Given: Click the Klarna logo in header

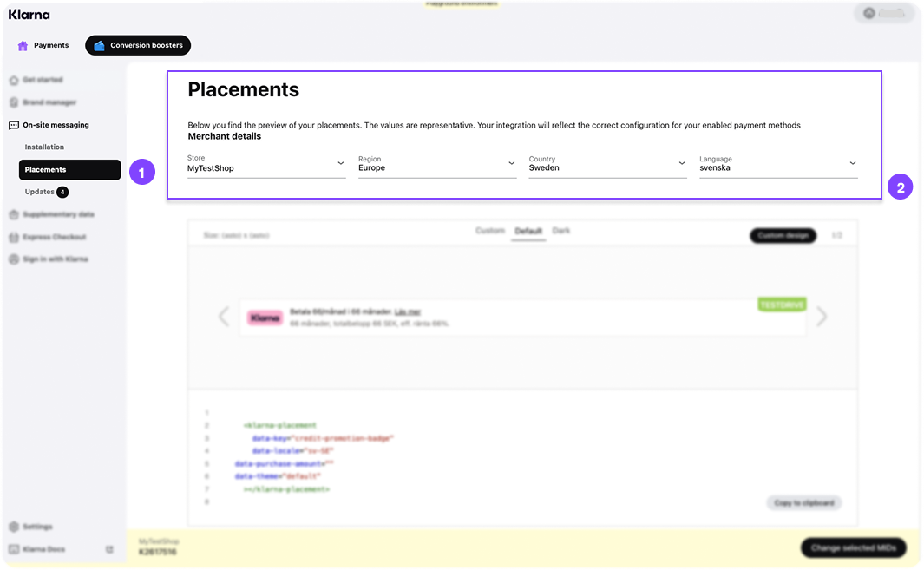Looking at the screenshot, I should [29, 15].
